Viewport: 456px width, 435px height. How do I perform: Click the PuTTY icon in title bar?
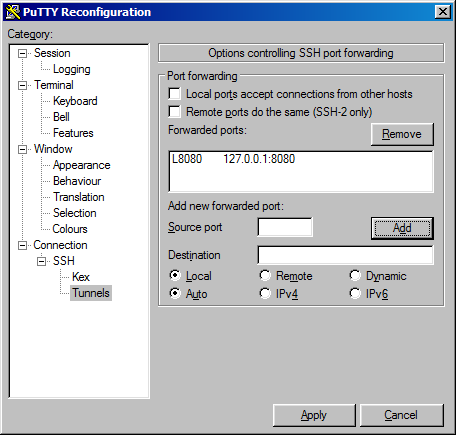coord(13,12)
